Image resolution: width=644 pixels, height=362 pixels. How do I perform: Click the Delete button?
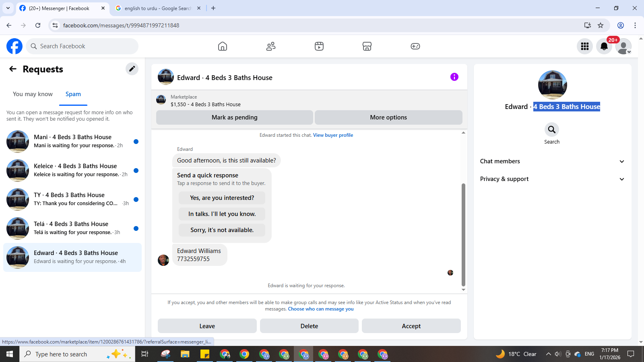pos(309,326)
